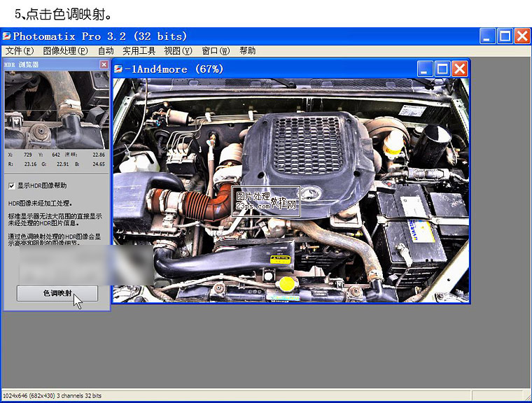Click the Photomatix Pro app icon in title bar

[x=7, y=36]
